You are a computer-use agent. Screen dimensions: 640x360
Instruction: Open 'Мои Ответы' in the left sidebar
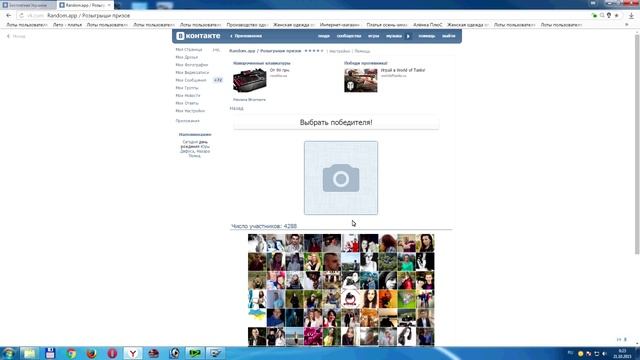pyautogui.click(x=187, y=103)
